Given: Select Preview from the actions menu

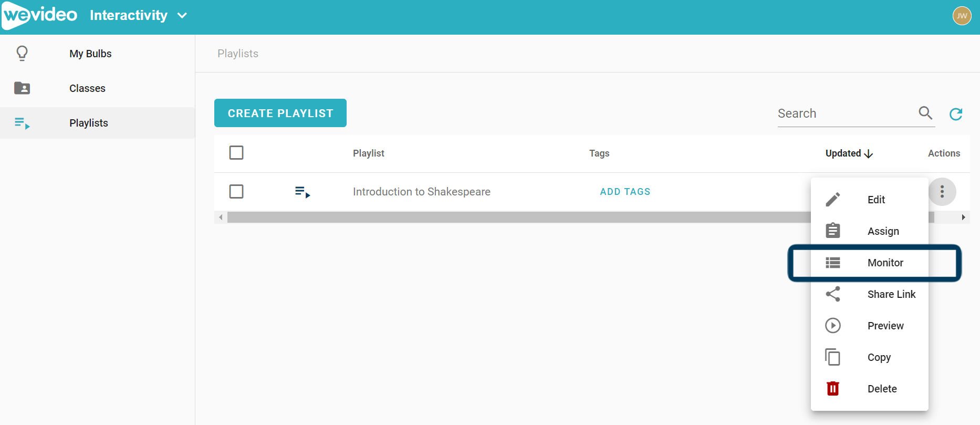Looking at the screenshot, I should click(x=885, y=326).
